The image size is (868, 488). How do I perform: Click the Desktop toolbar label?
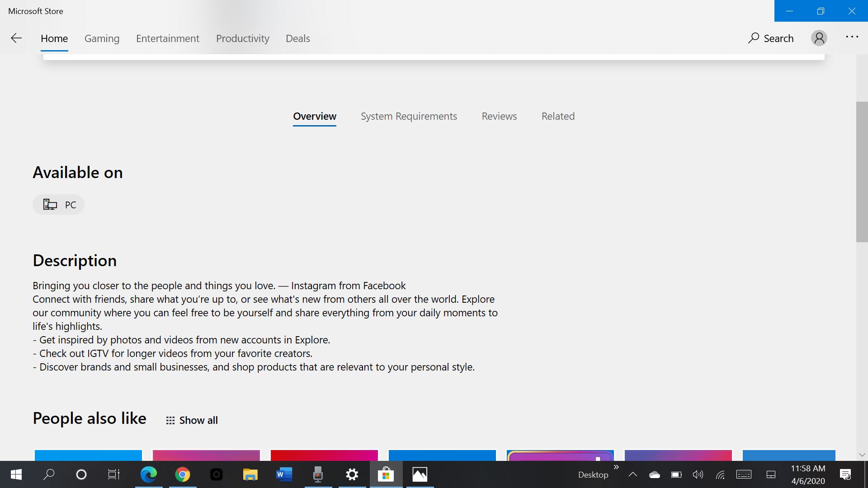[593, 475]
